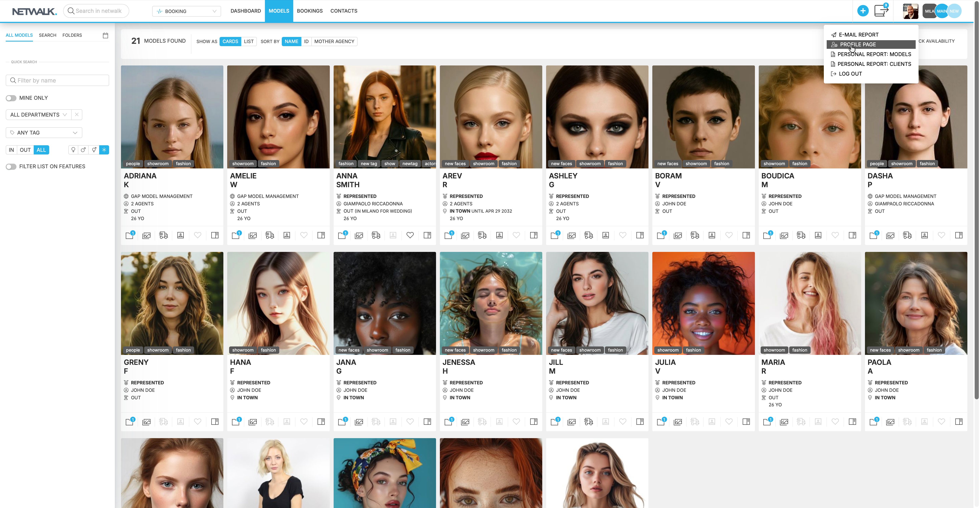Screen dimensions: 980x508
Task: Enable the MINE ONLY toggle
Action: (11, 98)
